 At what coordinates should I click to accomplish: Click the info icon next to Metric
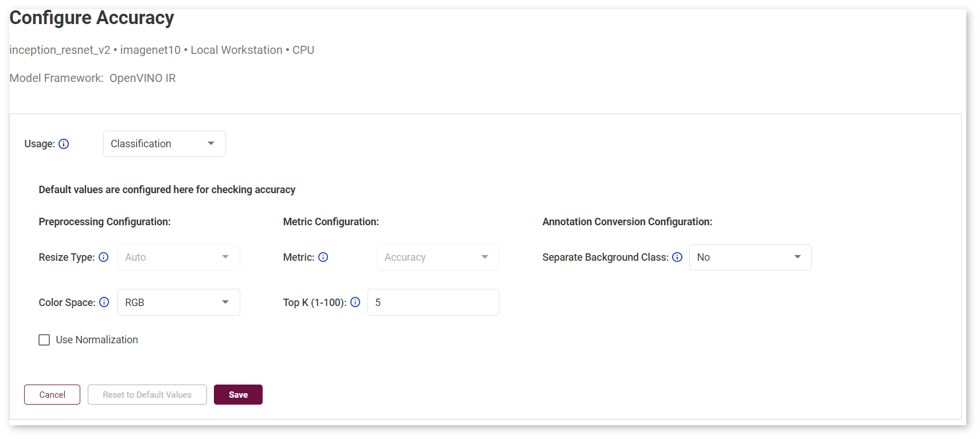pos(323,257)
